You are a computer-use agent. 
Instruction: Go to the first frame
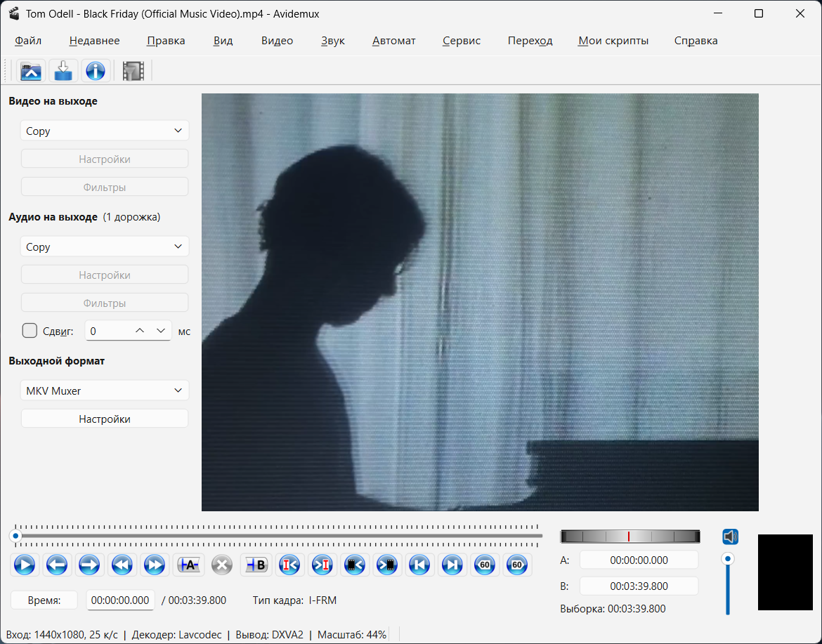point(419,565)
